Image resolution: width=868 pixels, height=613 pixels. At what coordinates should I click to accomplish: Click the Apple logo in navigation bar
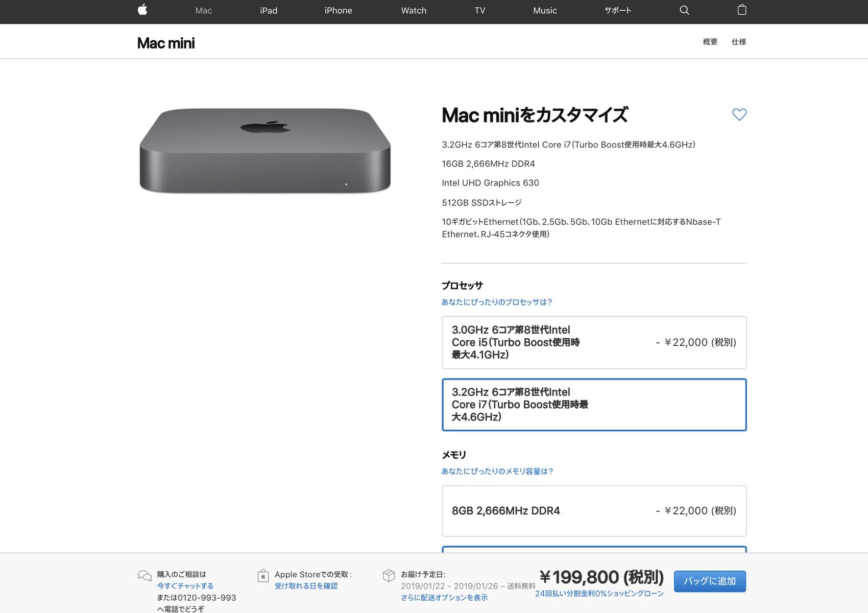tap(142, 10)
